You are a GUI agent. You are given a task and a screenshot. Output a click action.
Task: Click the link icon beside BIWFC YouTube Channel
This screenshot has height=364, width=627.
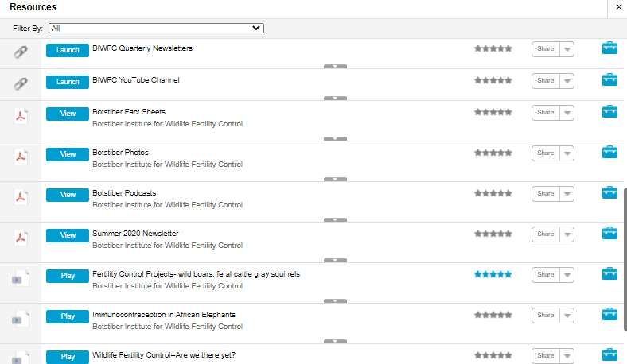[21, 83]
